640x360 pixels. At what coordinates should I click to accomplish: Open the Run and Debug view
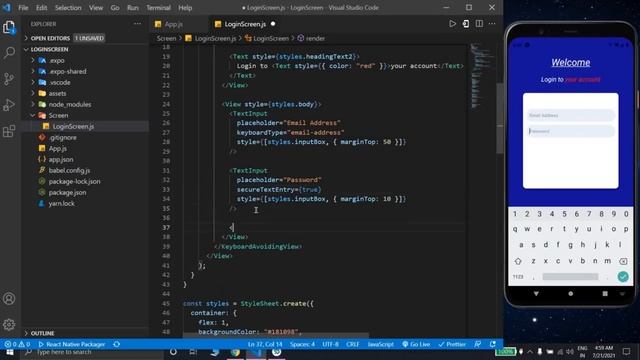9,105
